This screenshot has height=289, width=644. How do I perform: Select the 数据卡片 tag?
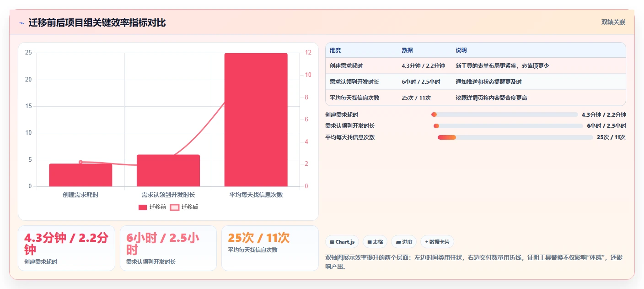(x=437, y=242)
